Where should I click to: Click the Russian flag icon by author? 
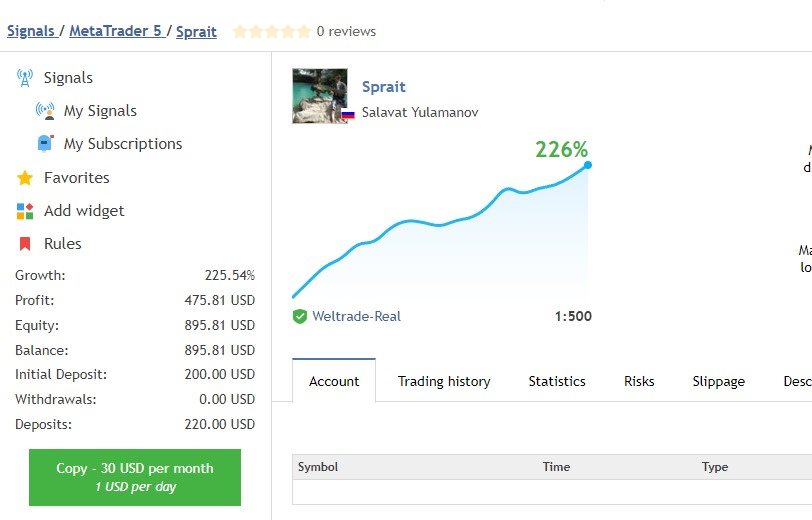click(348, 113)
